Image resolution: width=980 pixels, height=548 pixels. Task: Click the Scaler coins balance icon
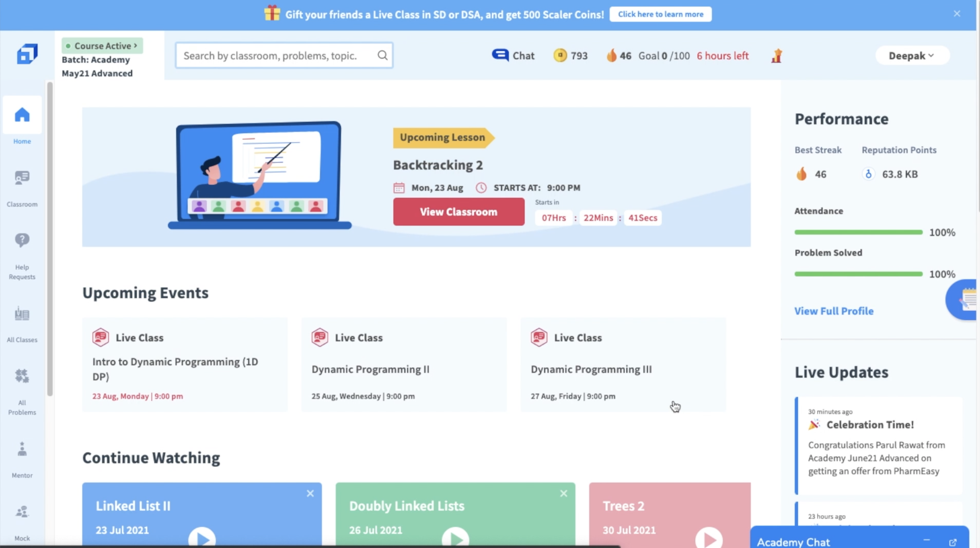(560, 55)
